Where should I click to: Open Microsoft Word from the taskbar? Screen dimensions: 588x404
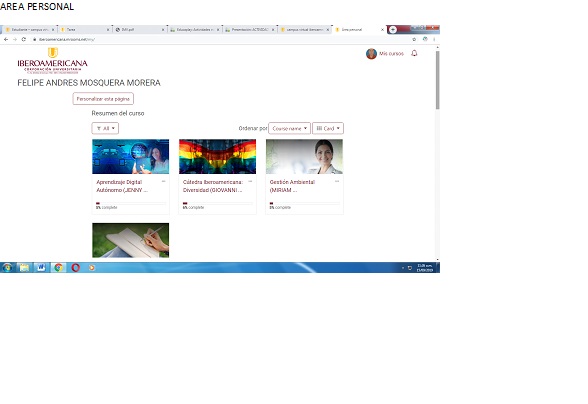tap(41, 267)
